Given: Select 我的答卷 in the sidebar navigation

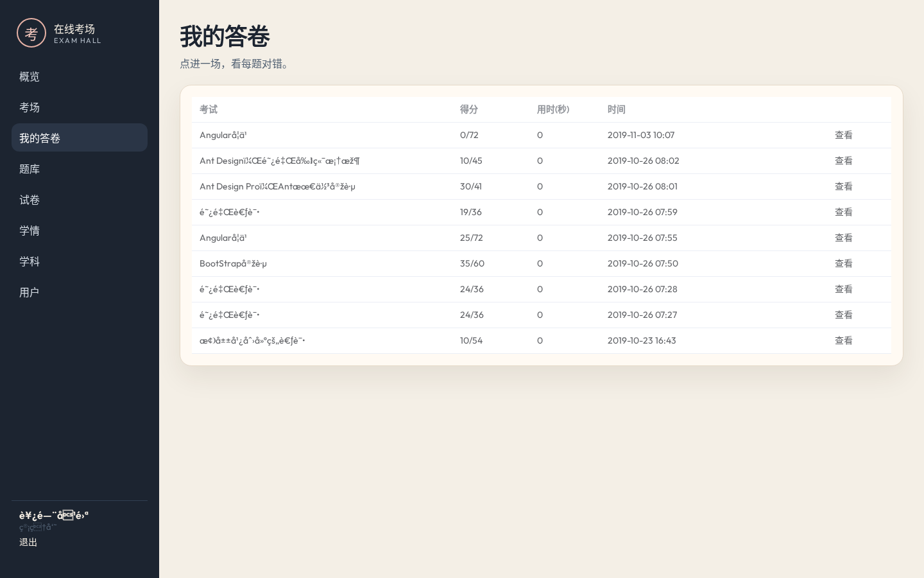Looking at the screenshot, I should pyautogui.click(x=80, y=138).
